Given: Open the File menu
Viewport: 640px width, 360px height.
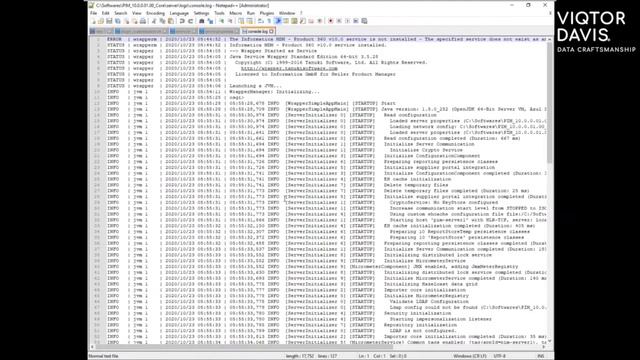Looking at the screenshot, I should pyautogui.click(x=93, y=13).
